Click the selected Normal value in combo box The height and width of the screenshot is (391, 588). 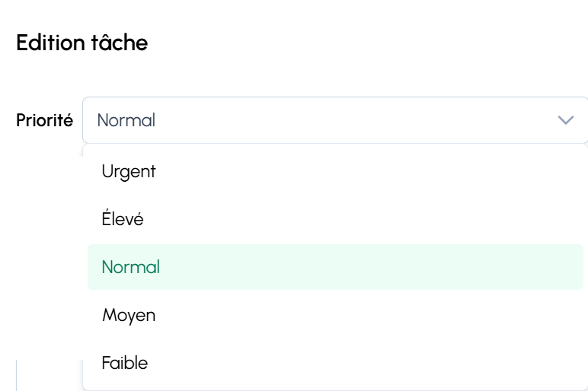[x=126, y=120]
